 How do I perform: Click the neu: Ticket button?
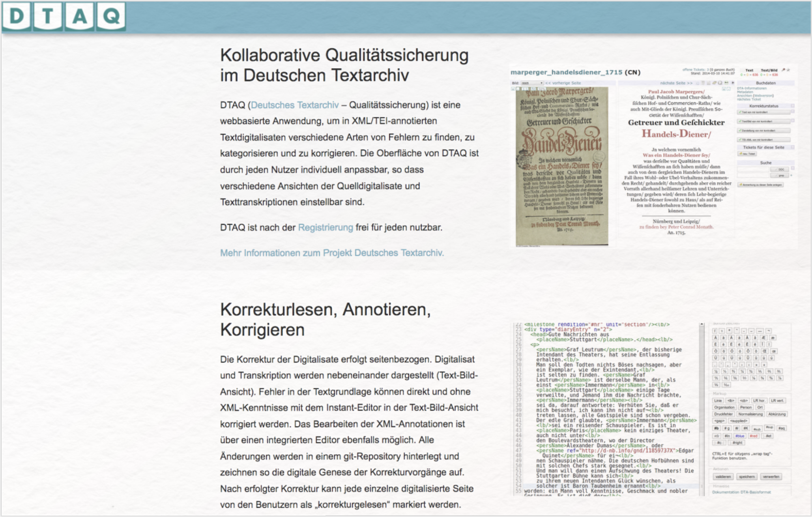tap(747, 154)
